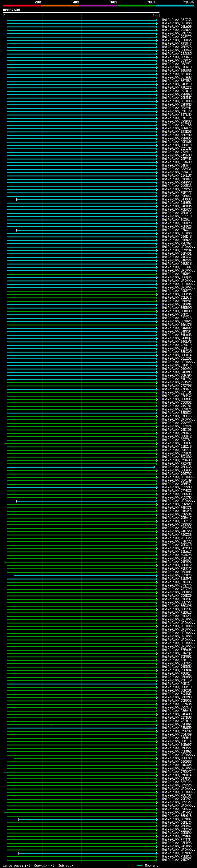197x868 pixels.
Task: Click the cyan 50char scale line
Action: [x=139, y=866]
